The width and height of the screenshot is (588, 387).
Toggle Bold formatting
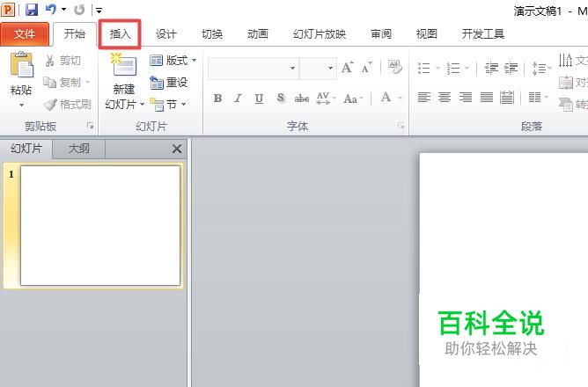click(217, 99)
